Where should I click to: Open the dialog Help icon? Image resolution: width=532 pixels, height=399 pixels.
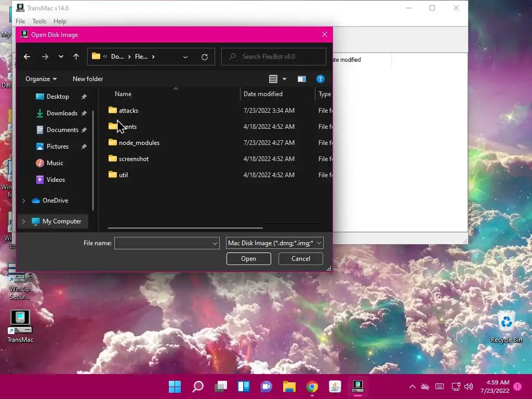coord(320,79)
